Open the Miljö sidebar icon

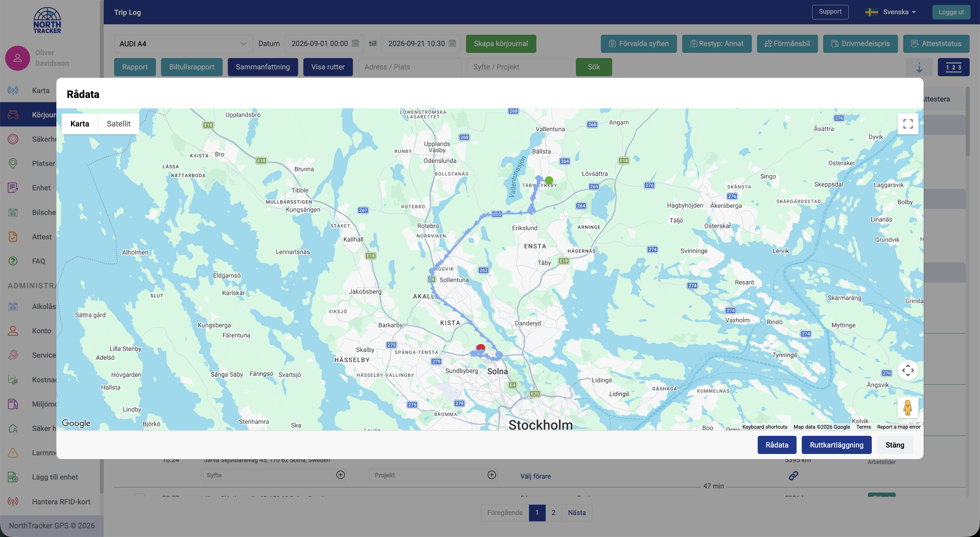[13, 404]
